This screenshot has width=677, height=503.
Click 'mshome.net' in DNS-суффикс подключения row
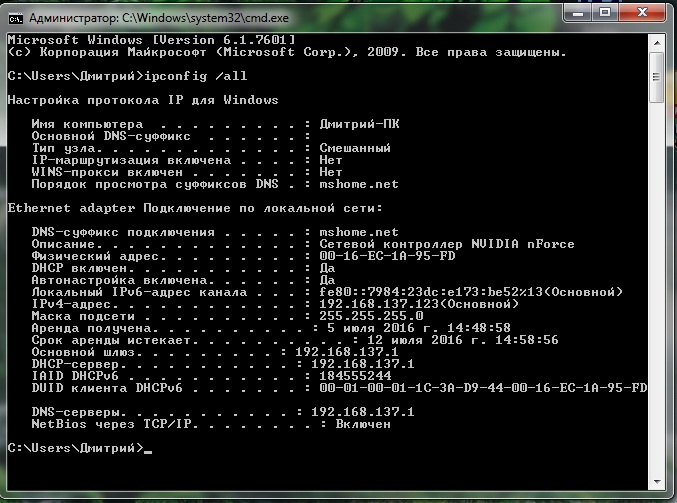coord(359,232)
